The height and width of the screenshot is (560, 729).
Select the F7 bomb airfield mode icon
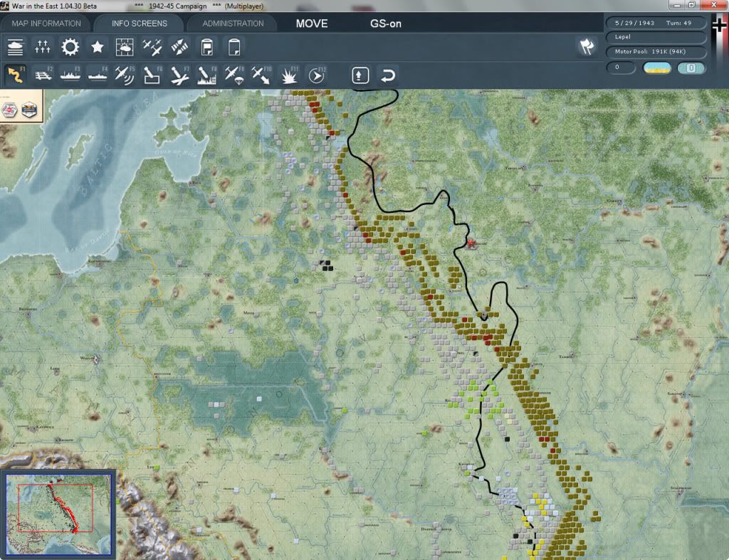(179, 75)
